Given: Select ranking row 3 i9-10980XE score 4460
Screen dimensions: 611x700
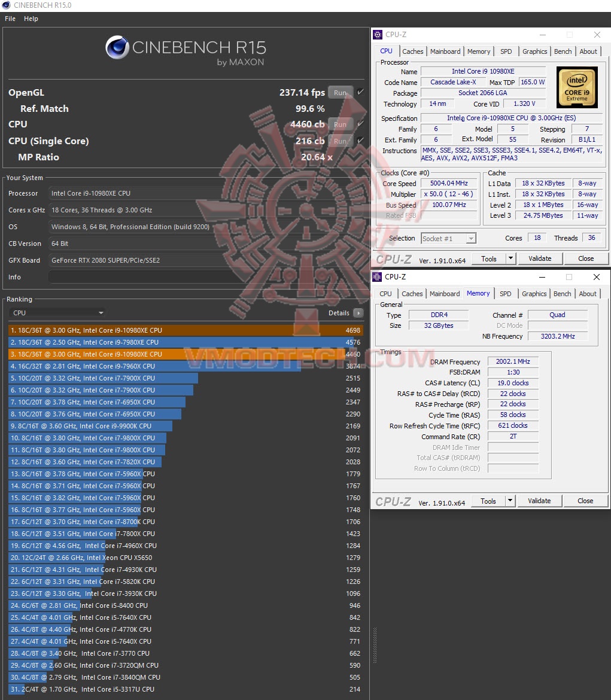Looking at the screenshot, I should click(186, 354).
